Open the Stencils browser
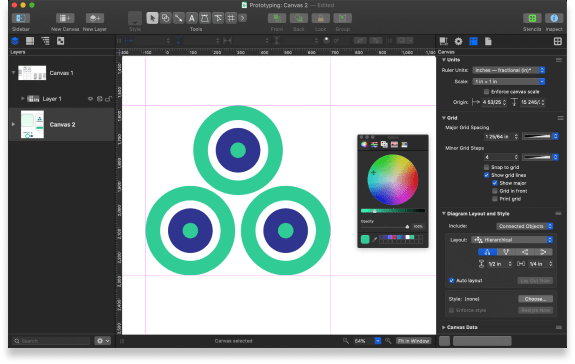This screenshot has height=364, width=575. 532,18
